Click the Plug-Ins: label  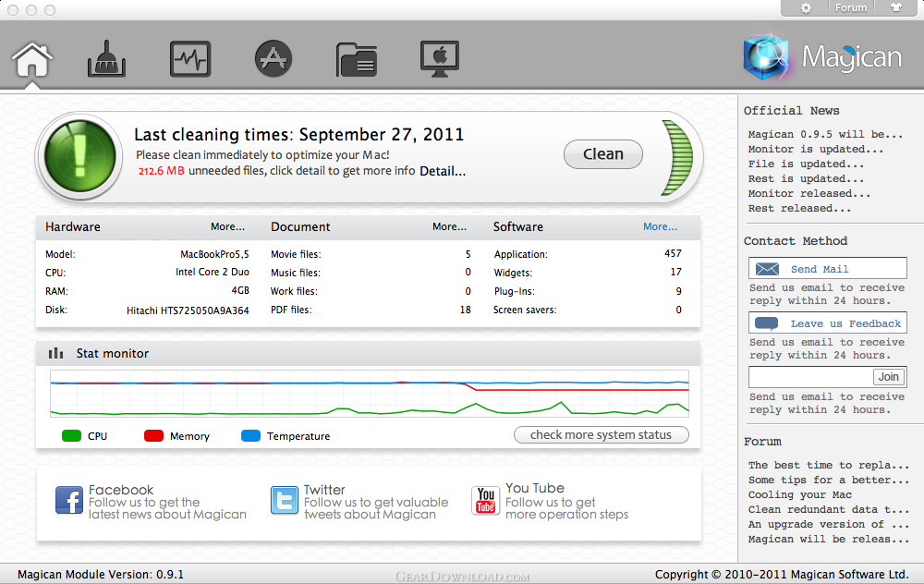[x=515, y=291]
